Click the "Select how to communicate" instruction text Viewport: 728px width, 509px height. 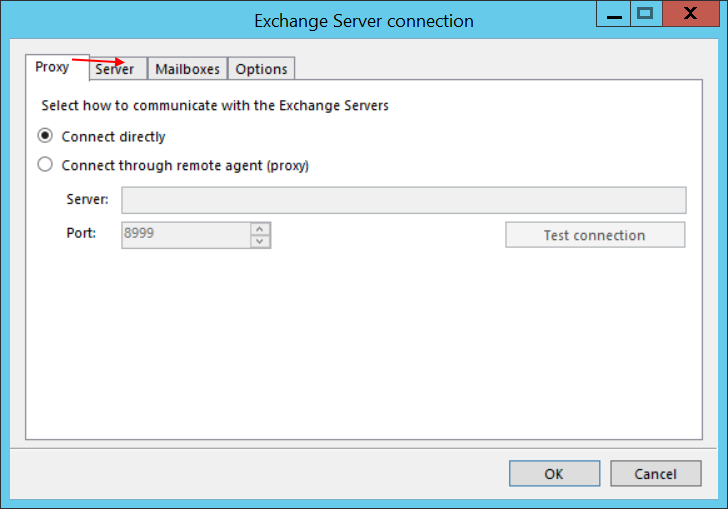pyautogui.click(x=214, y=105)
